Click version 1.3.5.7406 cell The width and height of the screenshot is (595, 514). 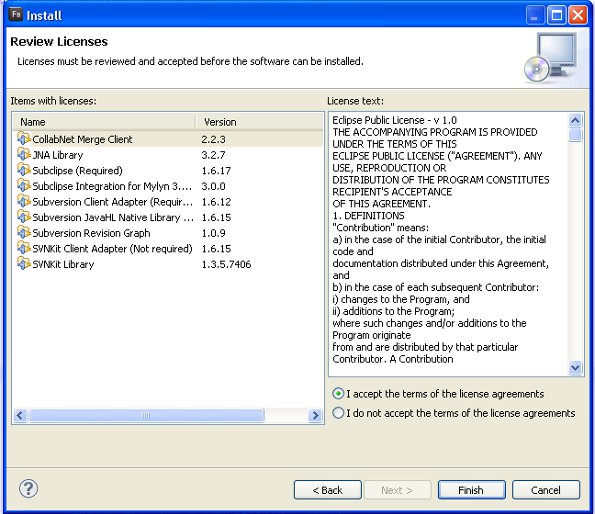point(226,264)
